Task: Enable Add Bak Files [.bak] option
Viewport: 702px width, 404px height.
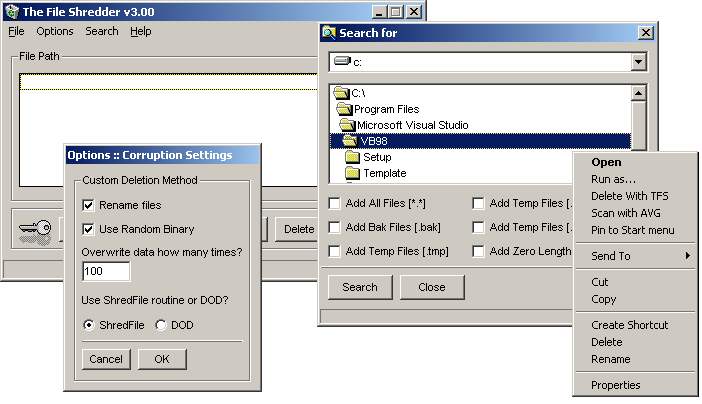Action: click(x=335, y=227)
